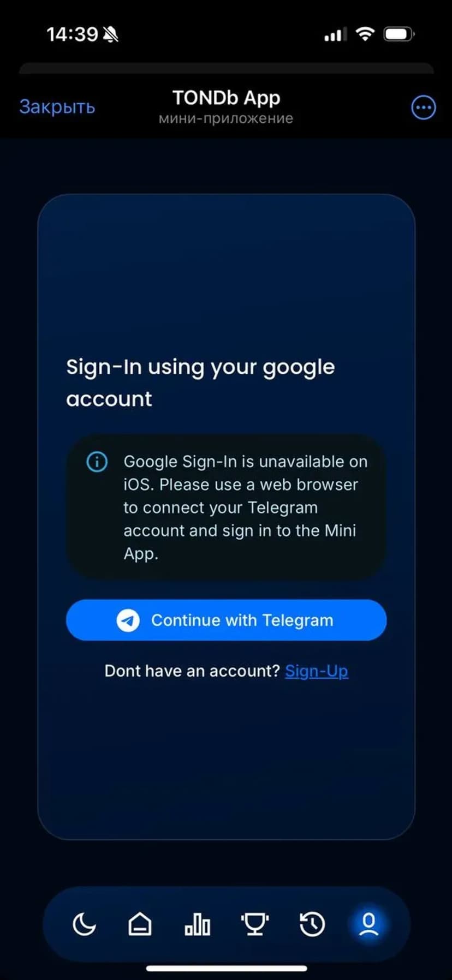
Task: Open the history clock tab
Action: [x=312, y=924]
